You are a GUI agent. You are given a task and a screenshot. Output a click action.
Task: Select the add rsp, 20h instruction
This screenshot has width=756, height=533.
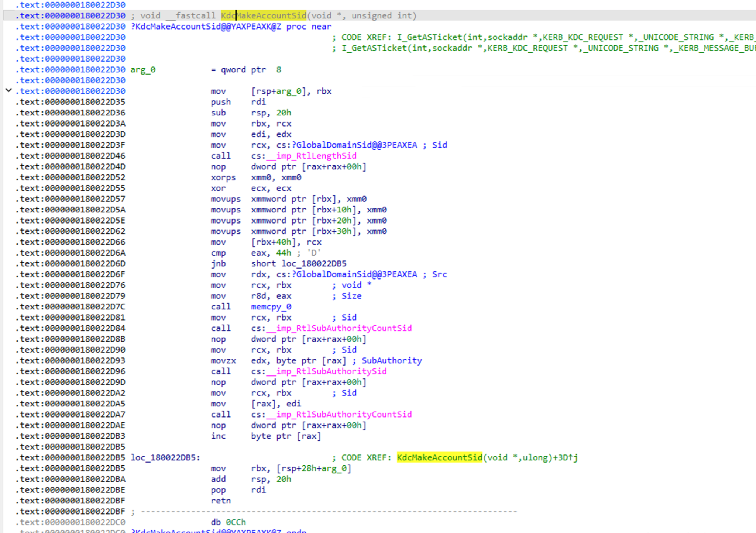[x=251, y=479]
